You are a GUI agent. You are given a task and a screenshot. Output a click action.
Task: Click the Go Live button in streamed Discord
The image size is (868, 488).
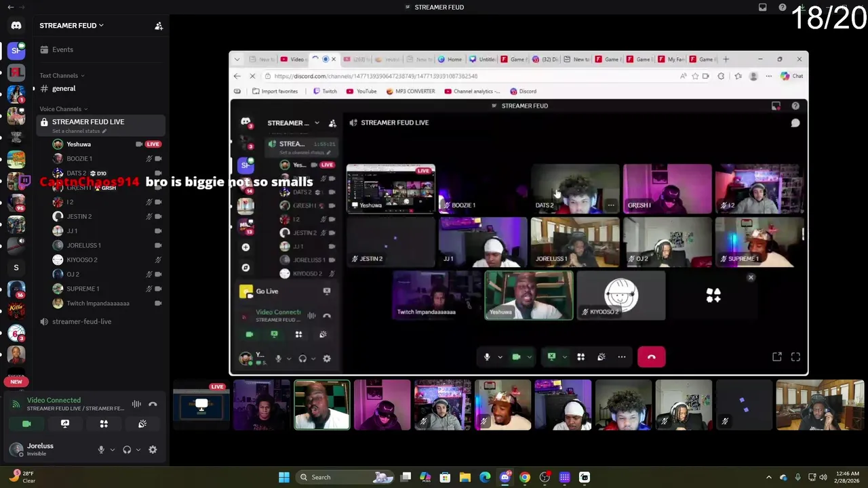point(267,291)
